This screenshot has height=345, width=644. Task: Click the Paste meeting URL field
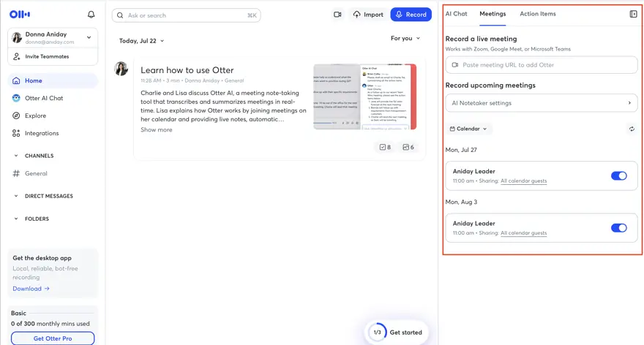(542, 65)
